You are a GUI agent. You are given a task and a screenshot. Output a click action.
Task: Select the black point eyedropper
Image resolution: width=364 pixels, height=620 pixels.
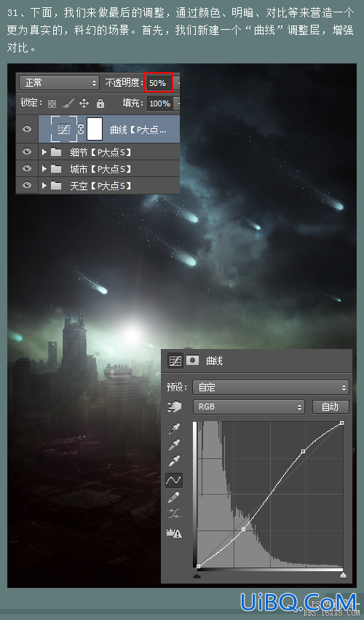[x=174, y=428]
